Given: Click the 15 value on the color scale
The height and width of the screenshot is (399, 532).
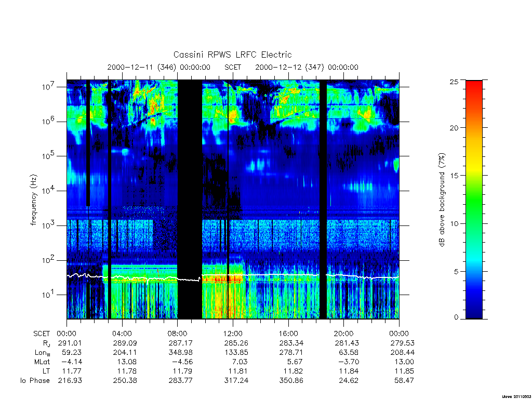Looking at the screenshot, I should click(454, 176).
